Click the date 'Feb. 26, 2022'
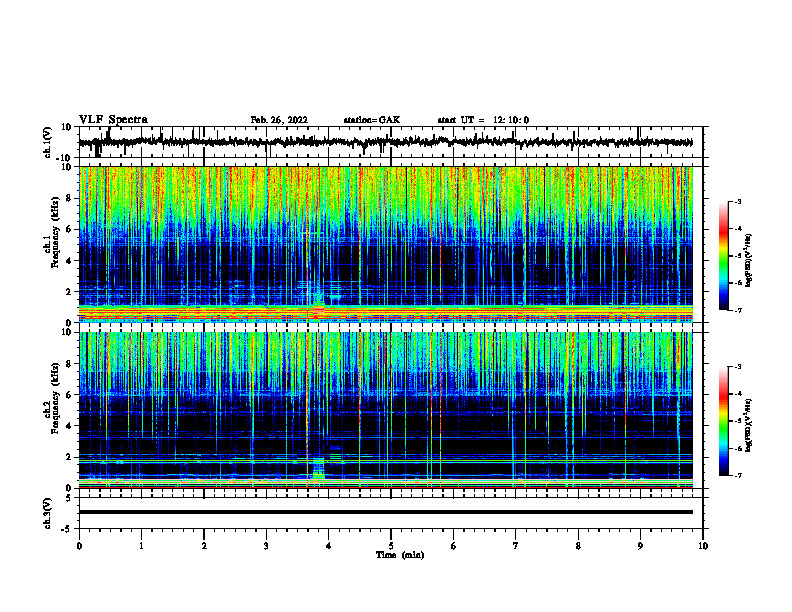792x612 pixels. pyautogui.click(x=279, y=120)
